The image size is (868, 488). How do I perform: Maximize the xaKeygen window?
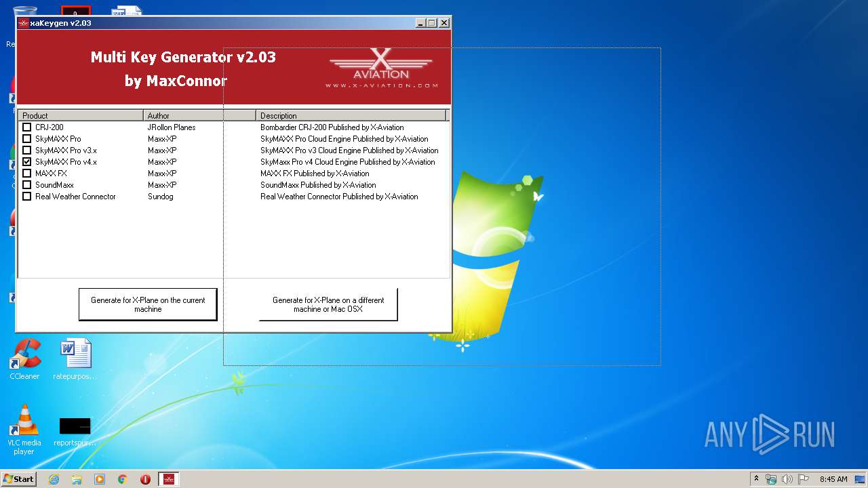click(x=432, y=23)
